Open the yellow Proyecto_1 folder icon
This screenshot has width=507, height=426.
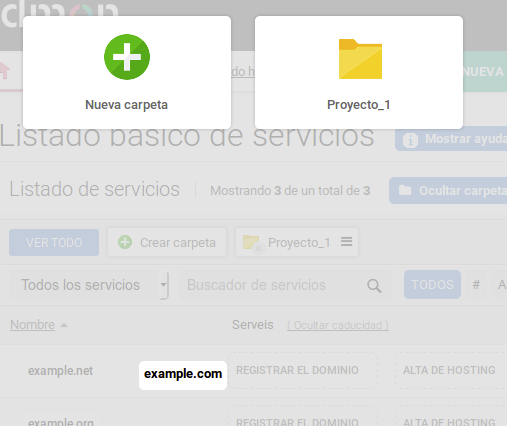(x=360, y=59)
